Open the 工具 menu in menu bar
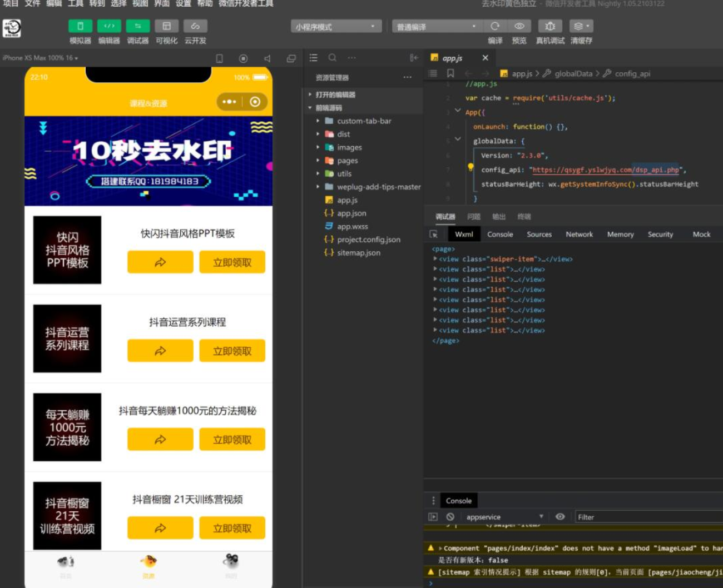The image size is (723, 588). coord(75,3)
